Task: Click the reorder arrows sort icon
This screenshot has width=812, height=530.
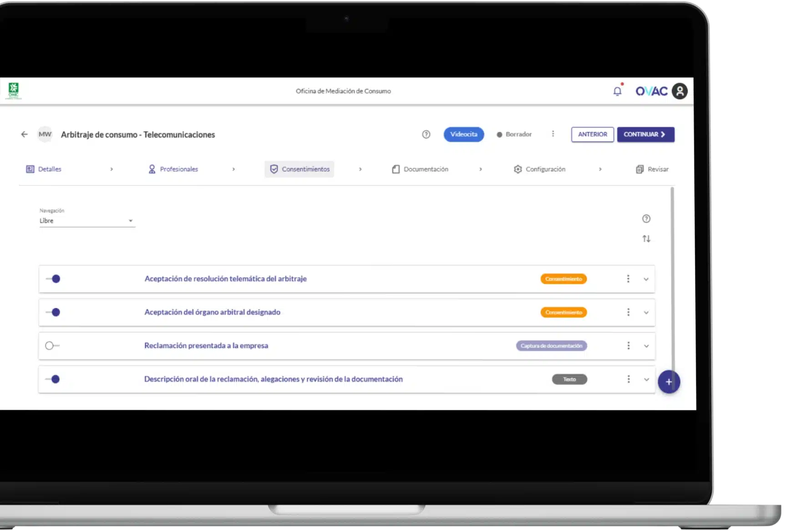Action: tap(646, 239)
